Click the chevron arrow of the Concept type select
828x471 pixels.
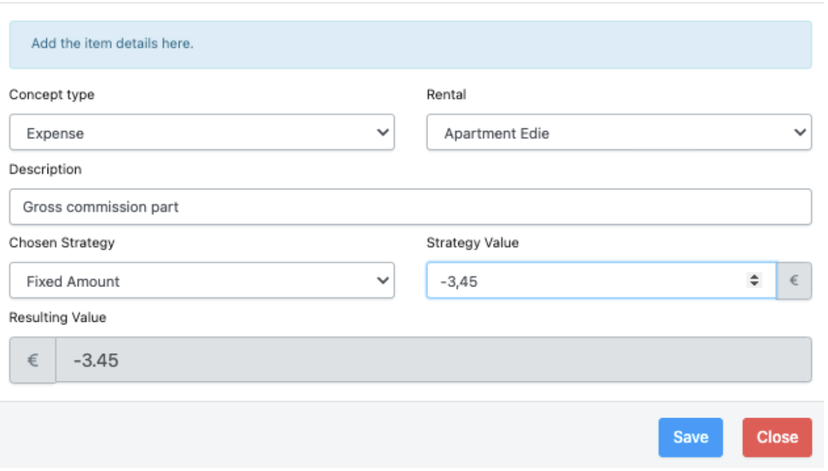point(382,133)
